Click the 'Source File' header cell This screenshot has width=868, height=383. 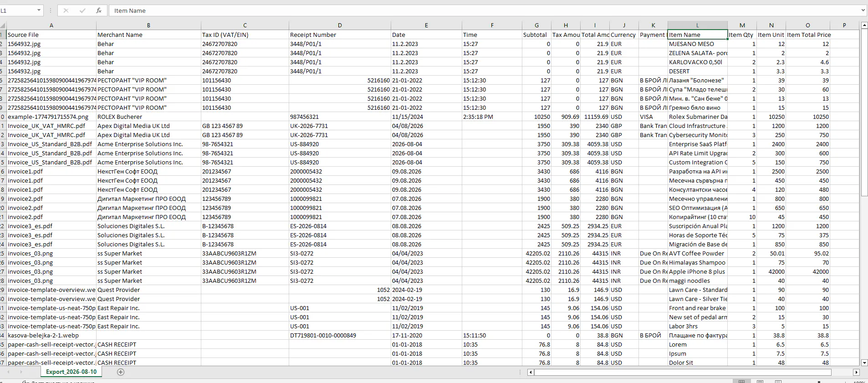pyautogui.click(x=51, y=35)
